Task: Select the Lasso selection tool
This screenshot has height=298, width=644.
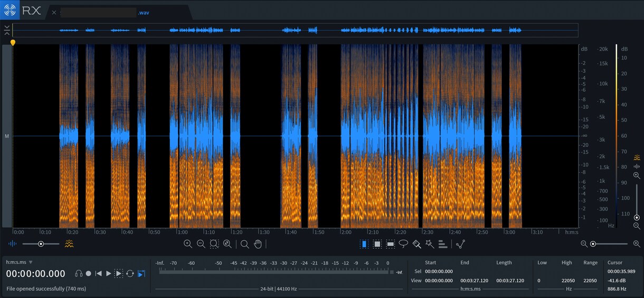Action: coord(403,244)
